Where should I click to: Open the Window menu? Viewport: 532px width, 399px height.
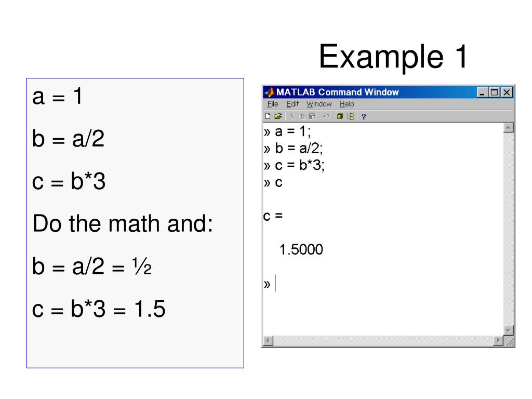tap(319, 104)
